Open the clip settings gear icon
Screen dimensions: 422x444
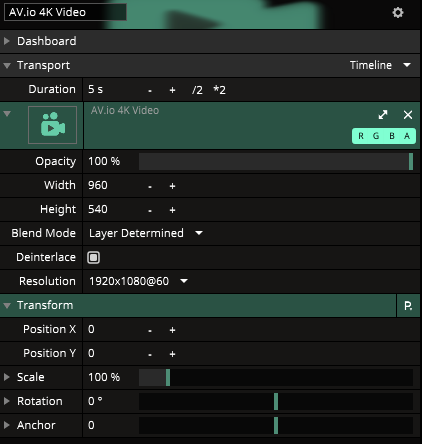coord(398,13)
